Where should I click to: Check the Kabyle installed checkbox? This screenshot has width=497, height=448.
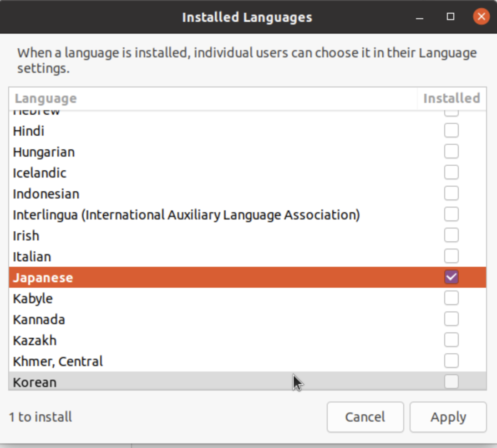pos(451,298)
